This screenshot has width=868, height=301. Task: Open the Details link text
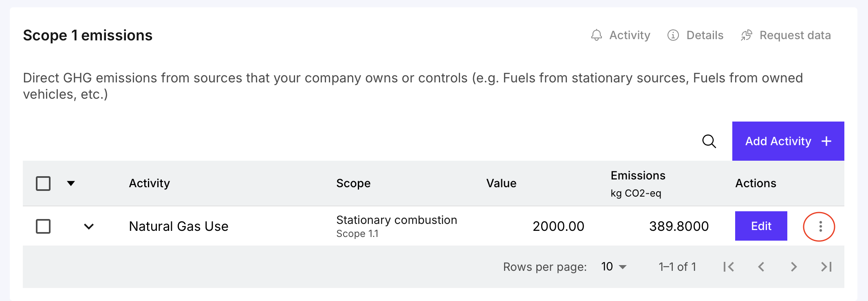[705, 35]
